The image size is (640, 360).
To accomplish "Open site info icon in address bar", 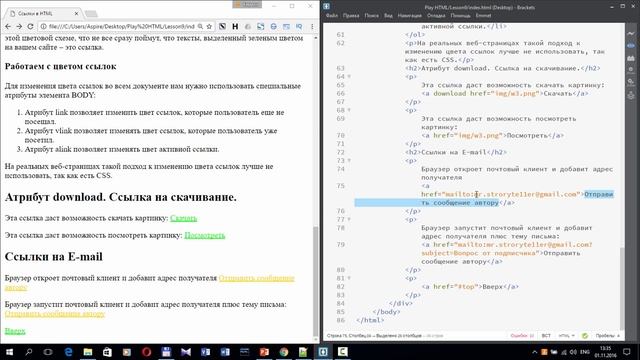I will (43, 26).
